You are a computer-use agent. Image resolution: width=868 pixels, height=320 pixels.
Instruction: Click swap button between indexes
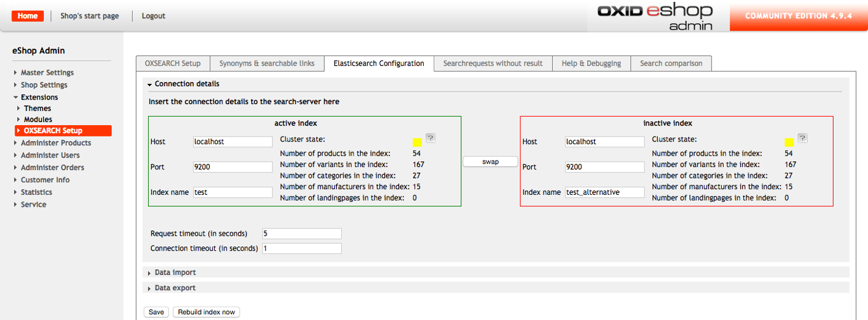coord(491,162)
